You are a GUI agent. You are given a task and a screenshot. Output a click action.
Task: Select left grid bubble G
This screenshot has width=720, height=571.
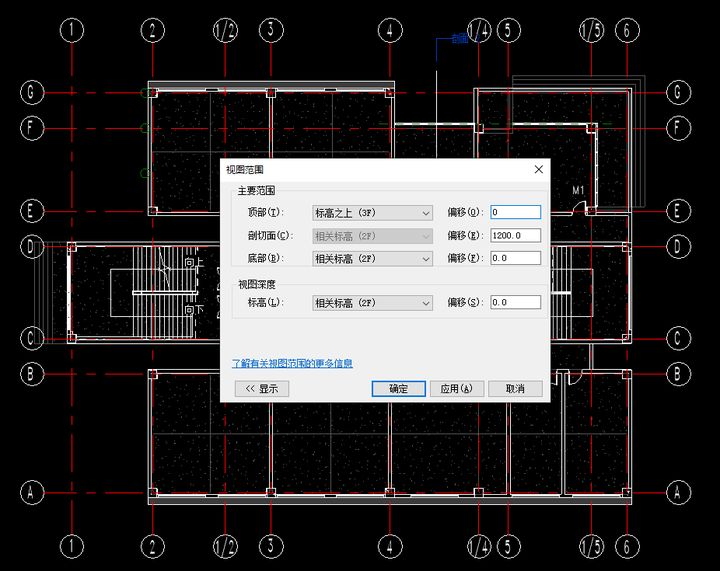(x=32, y=93)
